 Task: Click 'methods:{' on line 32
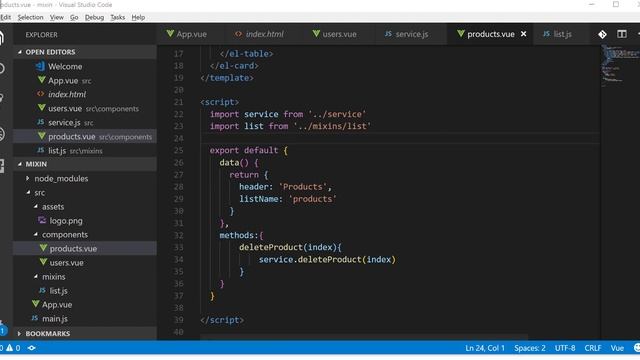tap(241, 235)
